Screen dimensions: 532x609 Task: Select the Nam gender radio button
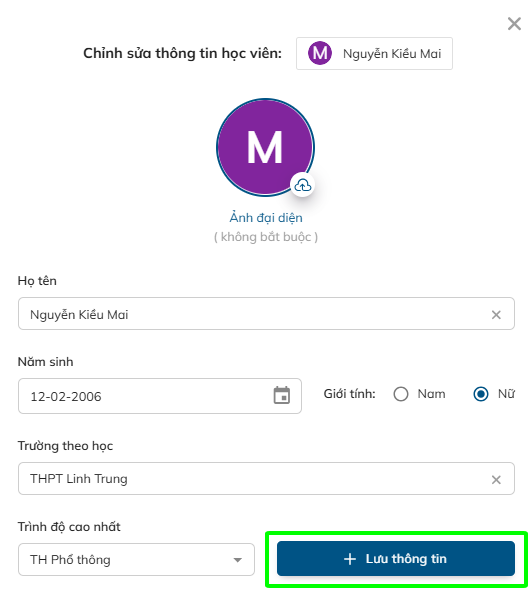(400, 394)
